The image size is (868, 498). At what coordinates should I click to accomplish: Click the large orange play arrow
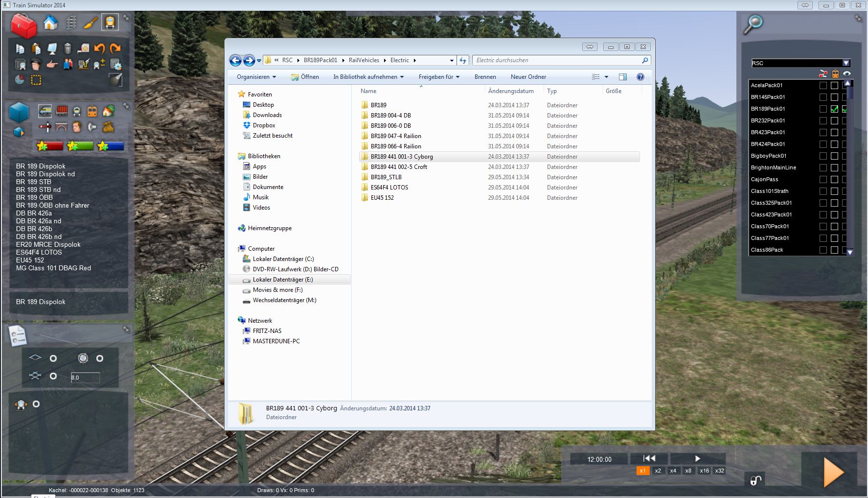[x=834, y=472]
